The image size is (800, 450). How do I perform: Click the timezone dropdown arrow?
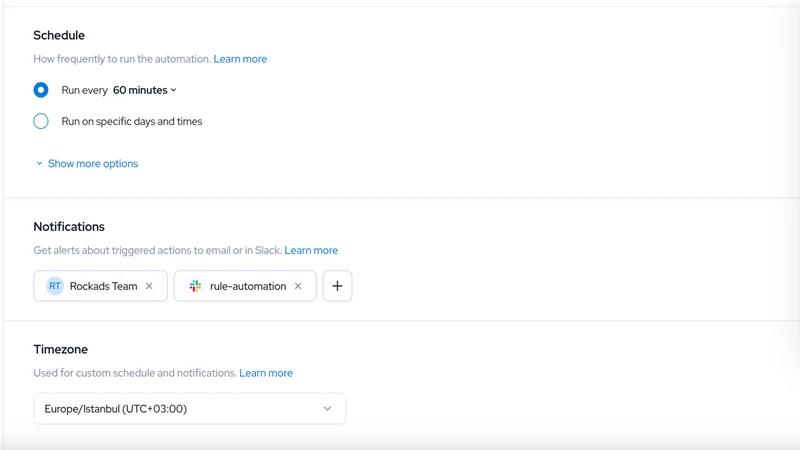click(328, 409)
